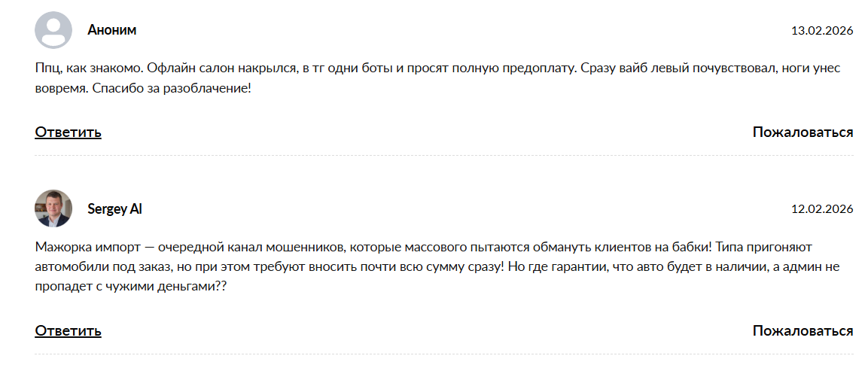Open the Sergey Al profile name
Image resolution: width=868 pixels, height=368 pixels.
coord(114,209)
